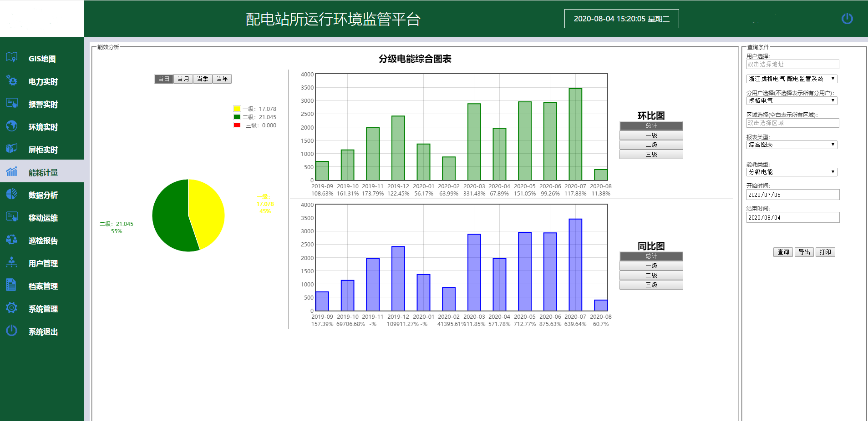Image resolution: width=868 pixels, height=421 pixels.
Task: Click the 2020-03 bar in the blue chart
Action: pyautogui.click(x=474, y=272)
